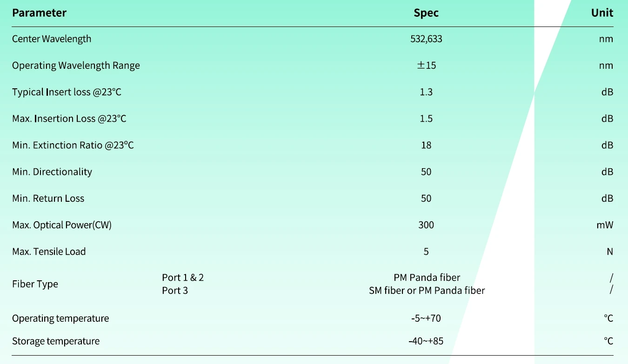Image resolution: width=628 pixels, height=364 pixels.
Task: Click the 300 optical power value
Action: click(426, 225)
